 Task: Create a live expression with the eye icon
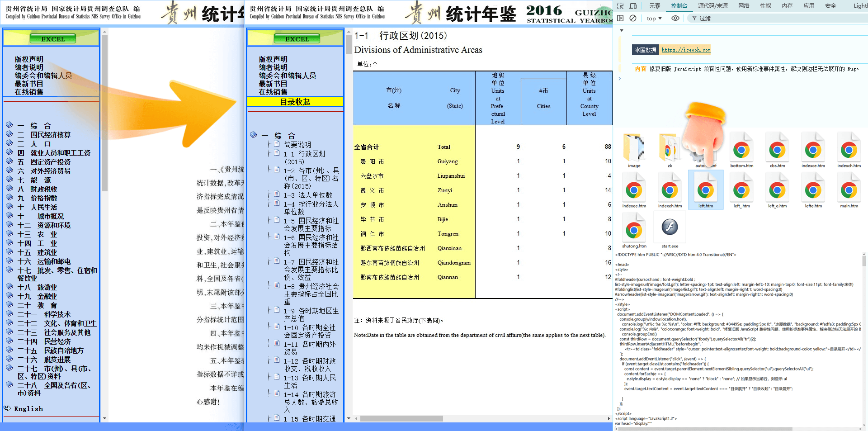[675, 18]
